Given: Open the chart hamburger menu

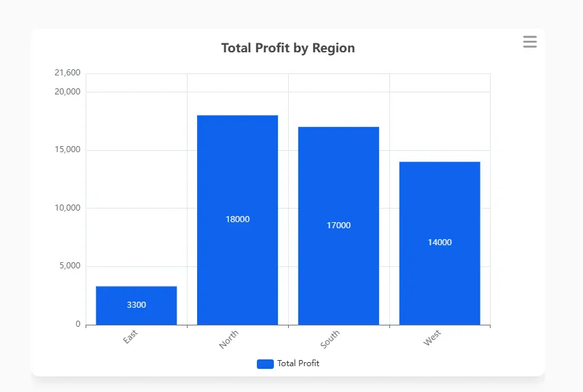Looking at the screenshot, I should coord(529,42).
